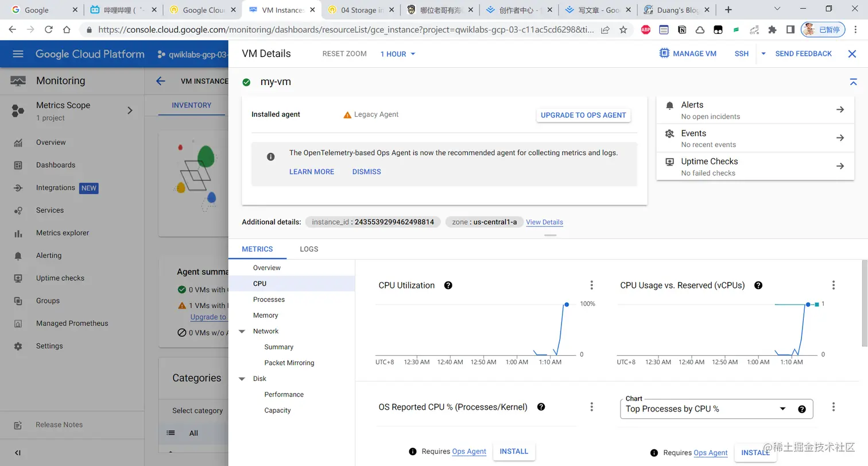Viewport: 868px width, 466px height.
Task: Open Managed Prometheus in the sidebar
Action: [72, 323]
